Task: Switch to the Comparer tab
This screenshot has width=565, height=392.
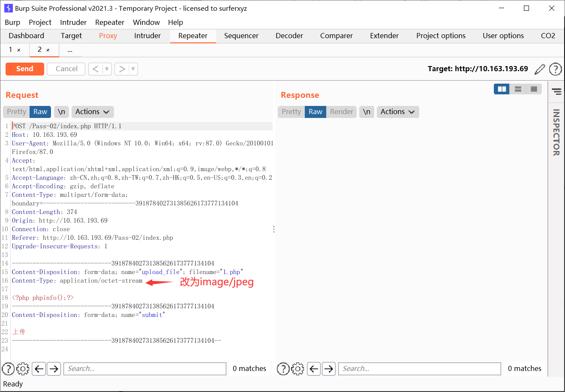Action: 337,36
